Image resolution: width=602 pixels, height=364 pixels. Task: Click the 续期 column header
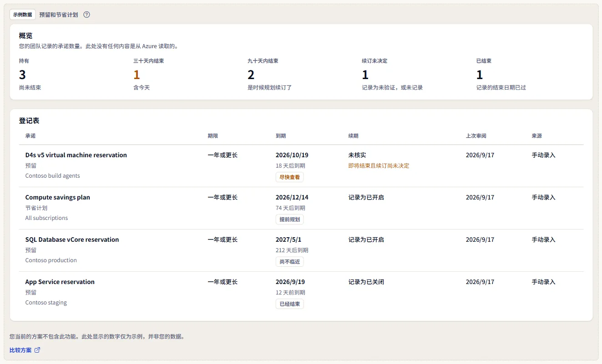(x=354, y=136)
